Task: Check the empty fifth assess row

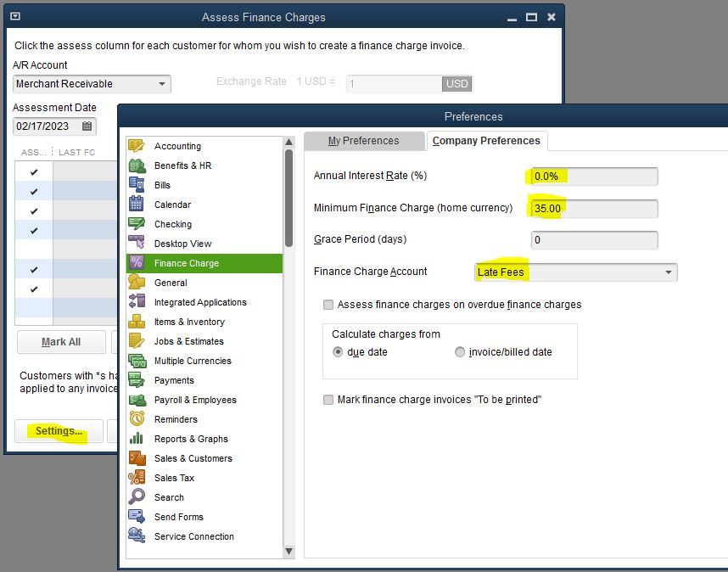Action: [34, 250]
